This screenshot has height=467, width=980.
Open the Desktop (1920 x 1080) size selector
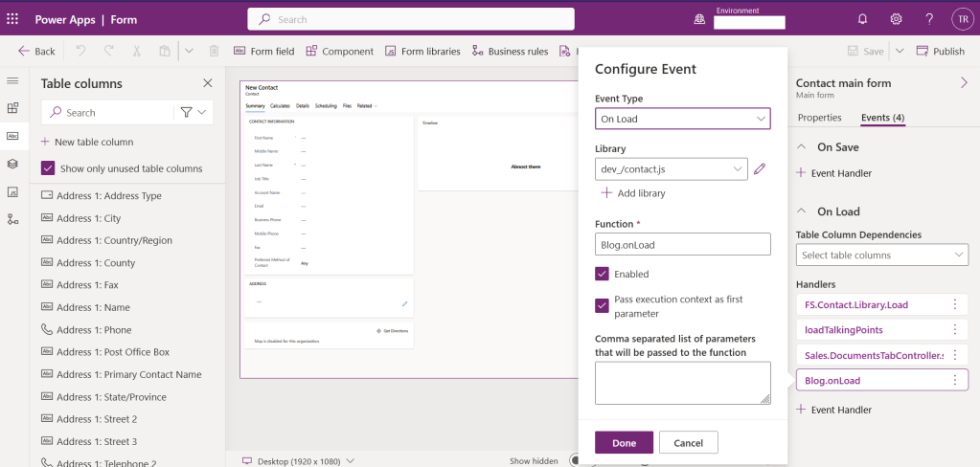298,461
